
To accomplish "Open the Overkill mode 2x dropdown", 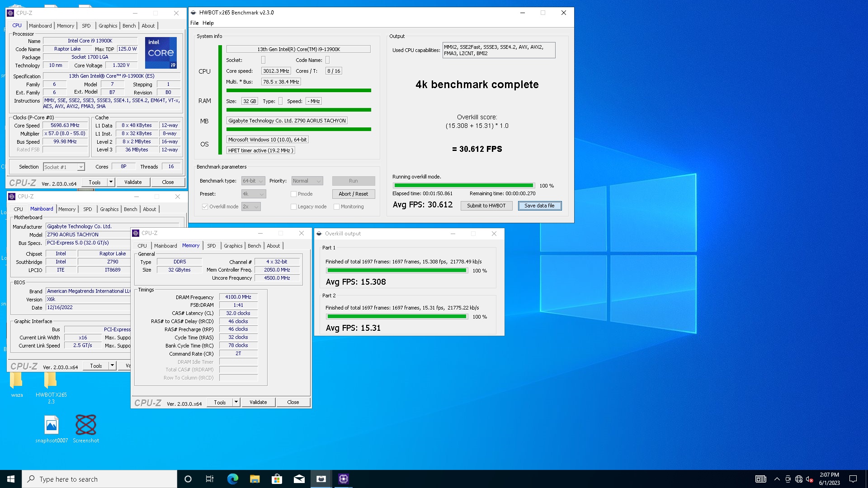I will coord(251,206).
